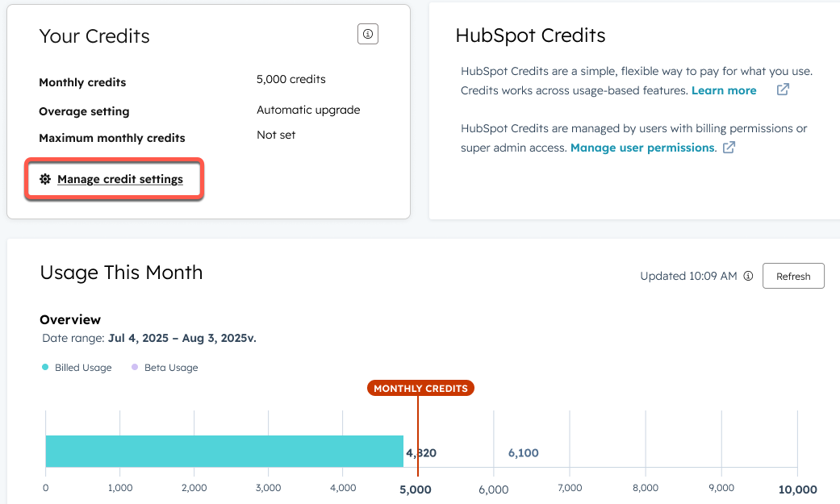Click the gear icon beside Manage credit settings
This screenshot has height=504, width=840.
coord(45,179)
